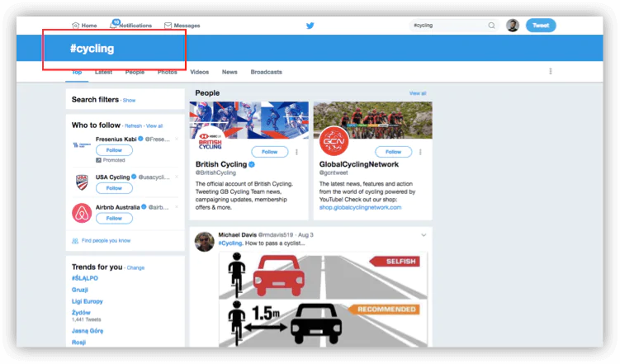The height and width of the screenshot is (364, 620).
Task: Open the Ligi Europy trend
Action: tap(87, 301)
